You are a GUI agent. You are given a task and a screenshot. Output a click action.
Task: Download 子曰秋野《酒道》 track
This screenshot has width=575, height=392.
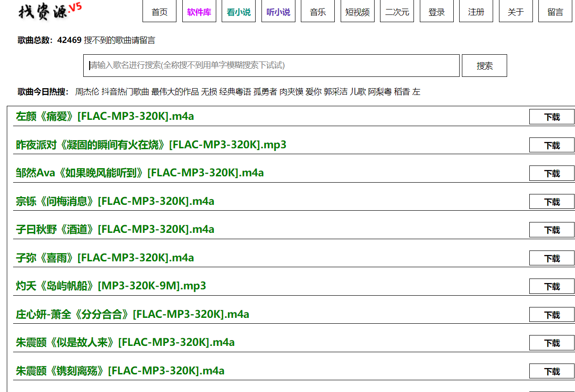click(551, 230)
